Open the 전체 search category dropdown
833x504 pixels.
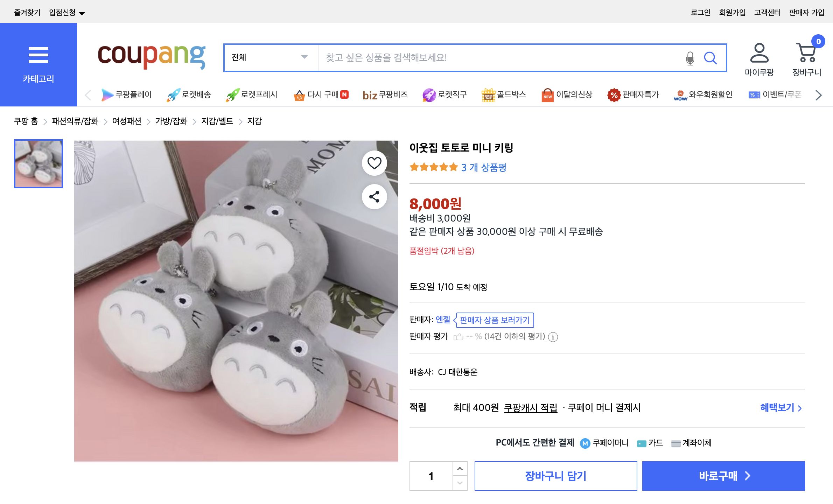(271, 58)
